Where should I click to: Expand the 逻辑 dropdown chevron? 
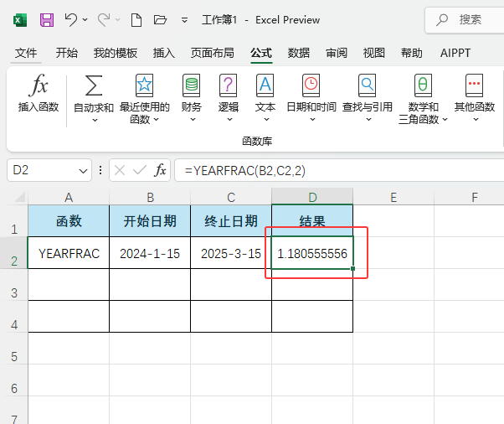229,120
